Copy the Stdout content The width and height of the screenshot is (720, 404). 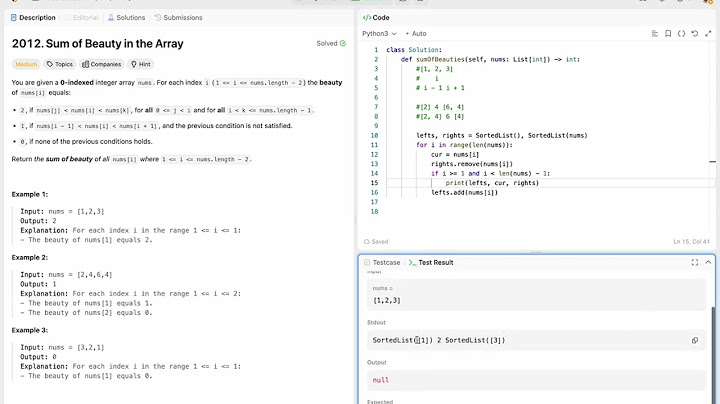[x=695, y=340]
